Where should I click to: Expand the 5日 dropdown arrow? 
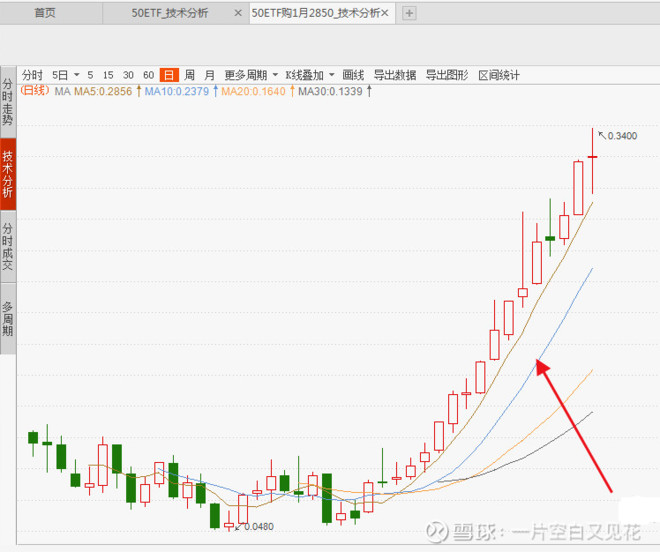coord(77,75)
